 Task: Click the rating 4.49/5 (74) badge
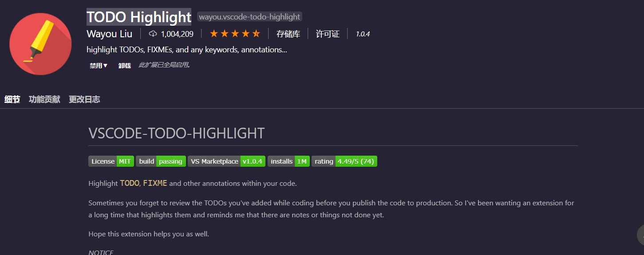[344, 161]
